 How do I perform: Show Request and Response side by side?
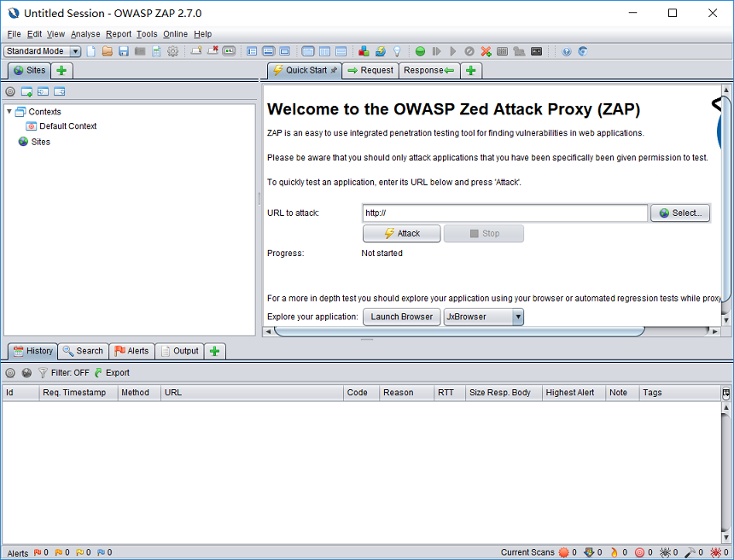pyautogui.click(x=324, y=51)
